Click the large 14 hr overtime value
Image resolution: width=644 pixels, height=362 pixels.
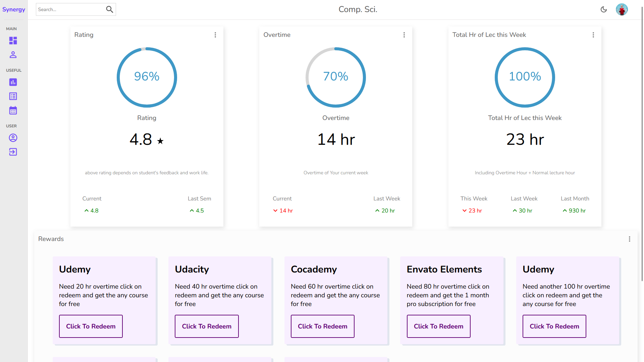336,139
